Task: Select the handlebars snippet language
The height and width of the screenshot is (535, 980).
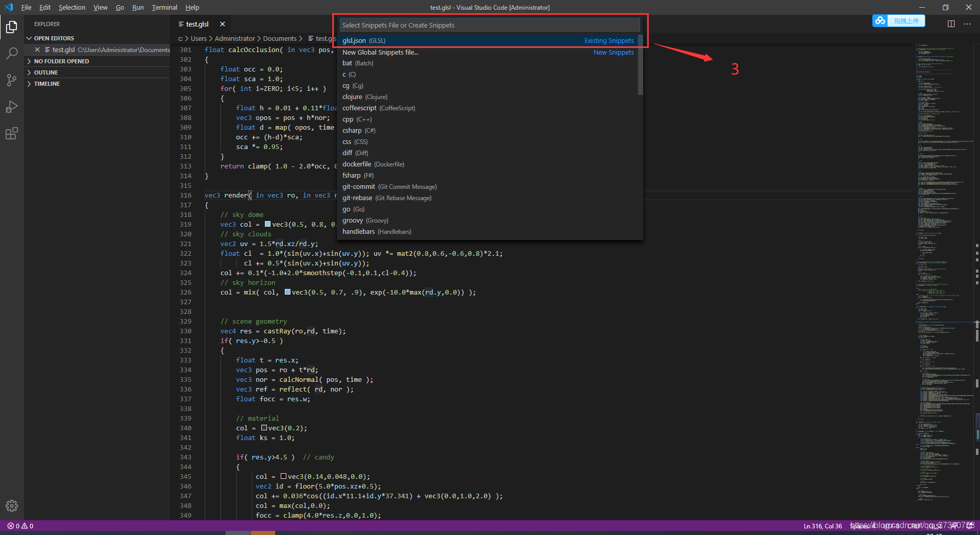Action: (x=488, y=232)
